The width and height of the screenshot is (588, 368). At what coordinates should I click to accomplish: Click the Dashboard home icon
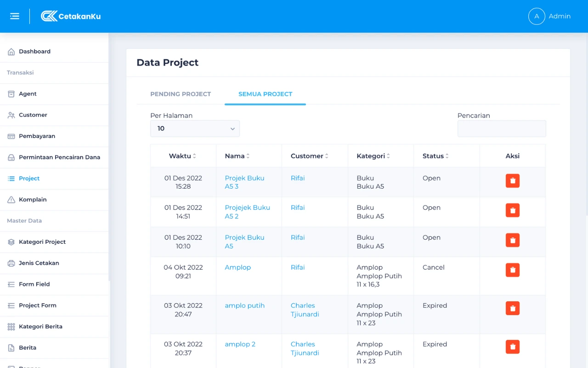[11, 52]
